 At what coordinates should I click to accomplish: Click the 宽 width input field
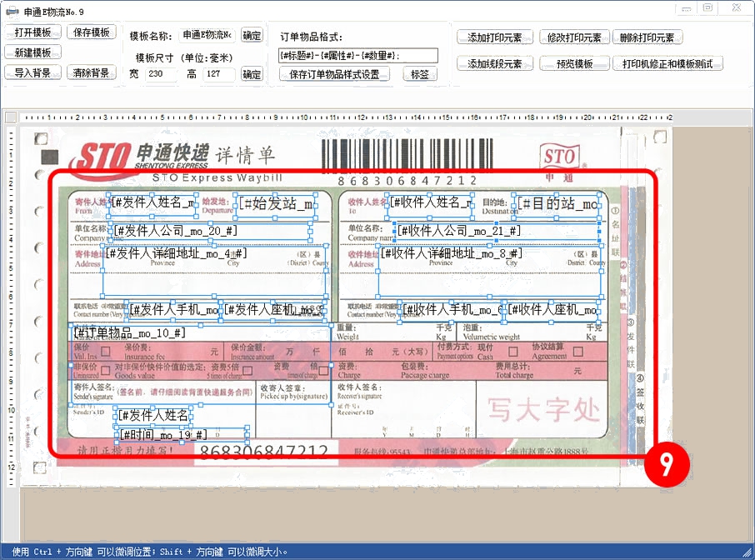tap(160, 74)
